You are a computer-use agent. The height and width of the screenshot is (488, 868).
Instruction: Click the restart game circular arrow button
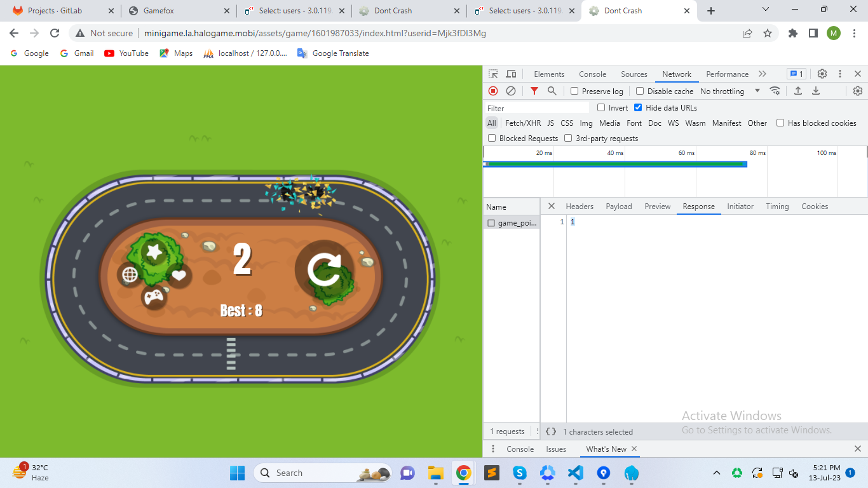325,269
